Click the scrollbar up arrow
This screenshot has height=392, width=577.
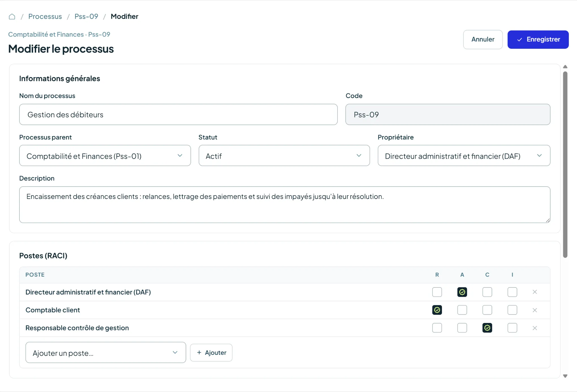click(565, 67)
